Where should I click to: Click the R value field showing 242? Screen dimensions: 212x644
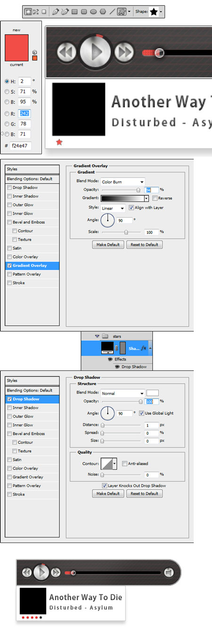24,114
